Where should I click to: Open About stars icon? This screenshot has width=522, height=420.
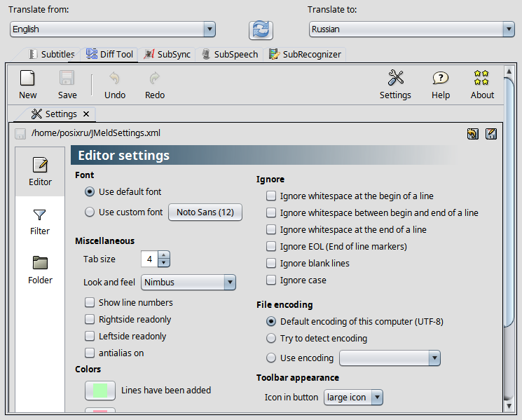[x=481, y=78]
